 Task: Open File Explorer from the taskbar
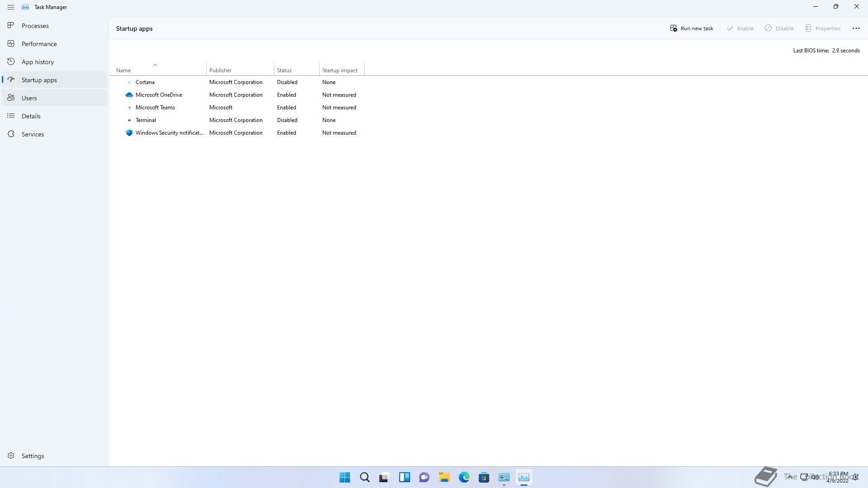click(x=444, y=477)
